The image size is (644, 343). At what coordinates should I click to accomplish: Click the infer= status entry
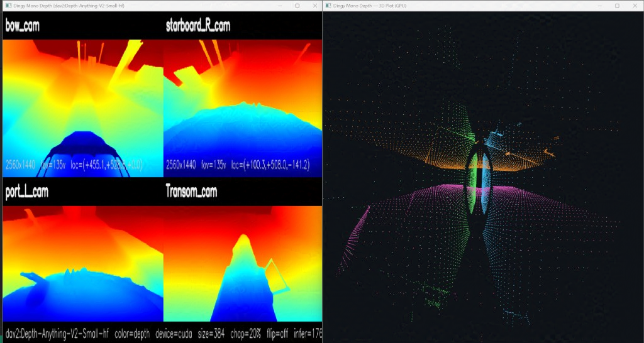pos(308,334)
